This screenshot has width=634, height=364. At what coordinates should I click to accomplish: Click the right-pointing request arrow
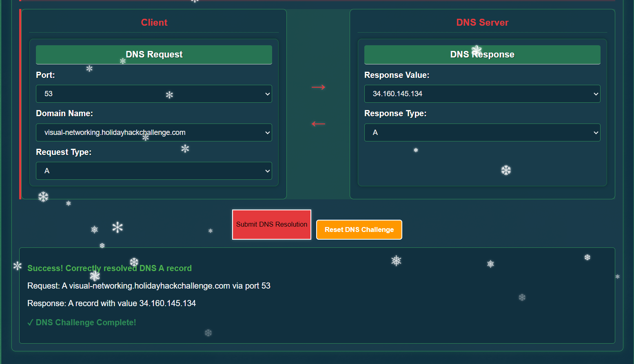pyautogui.click(x=318, y=87)
